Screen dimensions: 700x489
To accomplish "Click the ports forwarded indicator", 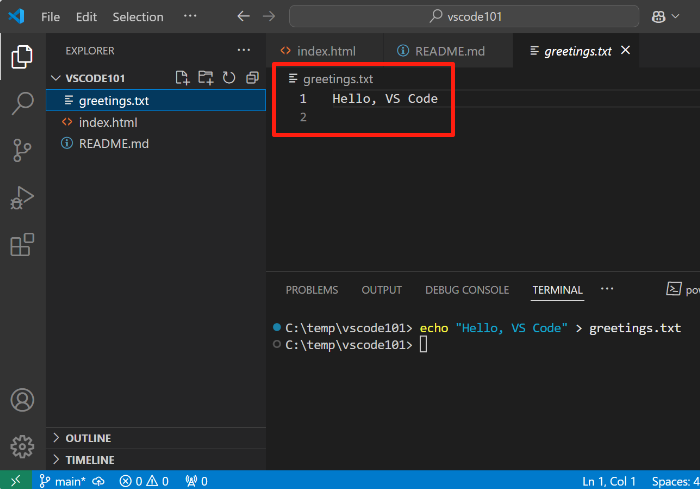I will (x=196, y=481).
